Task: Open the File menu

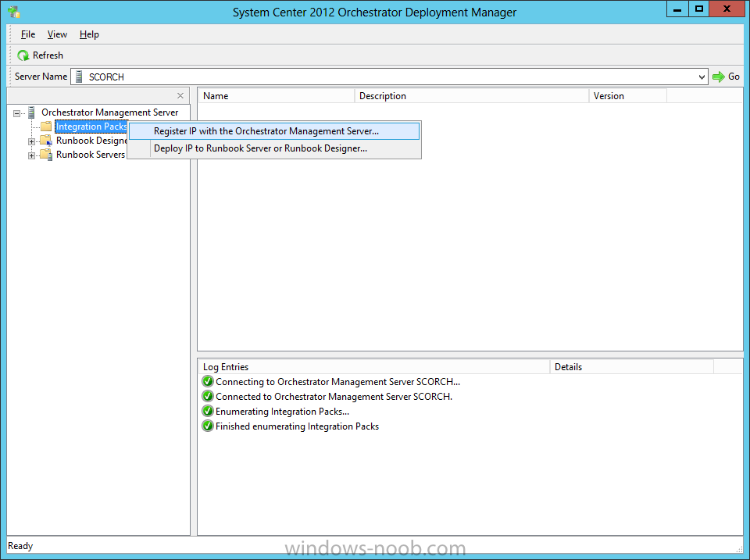Action: pos(28,34)
